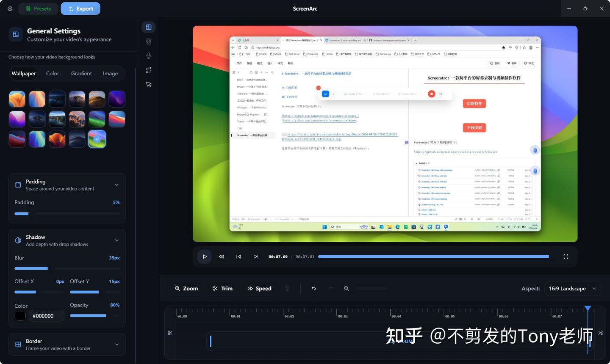Open General Settings layout sidebar icon
Image resolution: width=610 pixels, height=364 pixels.
(x=149, y=27)
